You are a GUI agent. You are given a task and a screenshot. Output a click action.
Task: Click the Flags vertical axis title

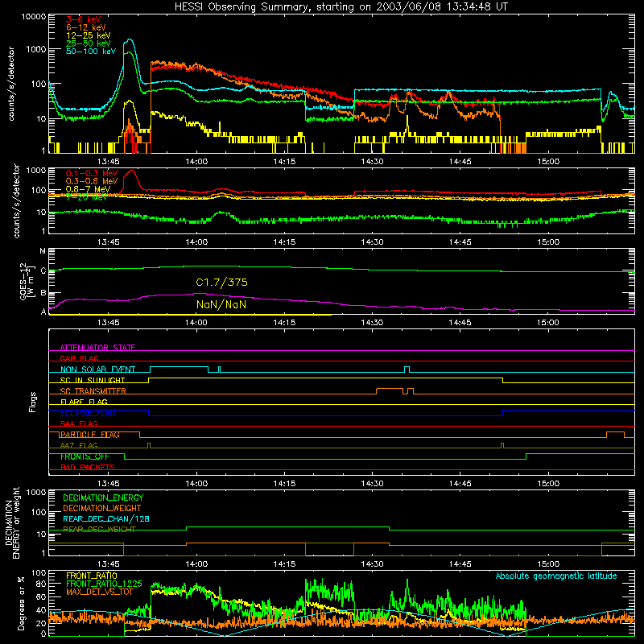point(32,402)
